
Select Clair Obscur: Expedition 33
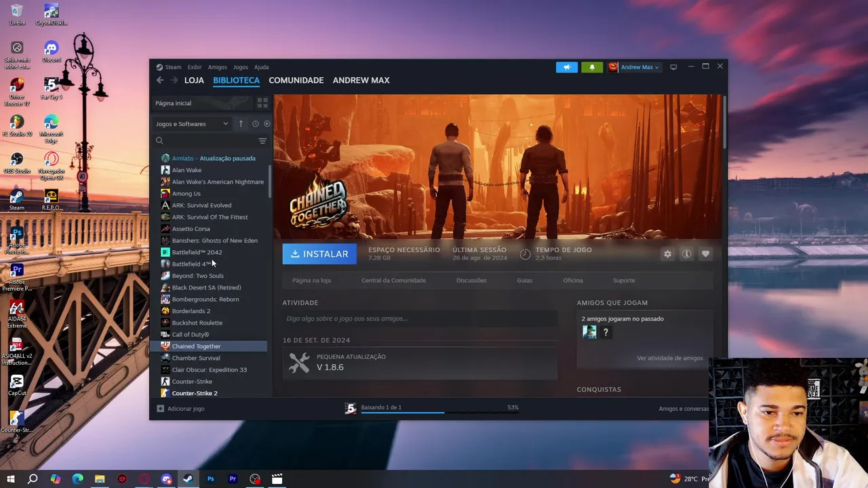214,369
